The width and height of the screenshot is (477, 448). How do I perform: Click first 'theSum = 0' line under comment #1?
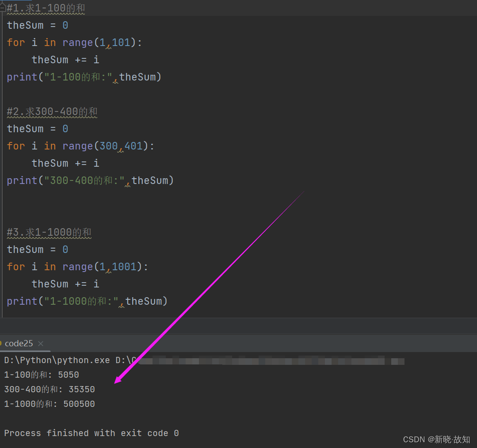click(38, 25)
